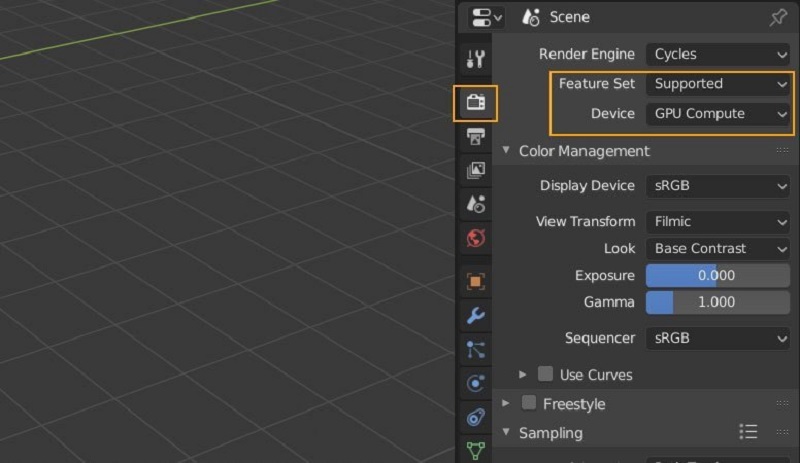Open the World properties tab
The height and width of the screenshot is (463, 800).
click(476, 238)
